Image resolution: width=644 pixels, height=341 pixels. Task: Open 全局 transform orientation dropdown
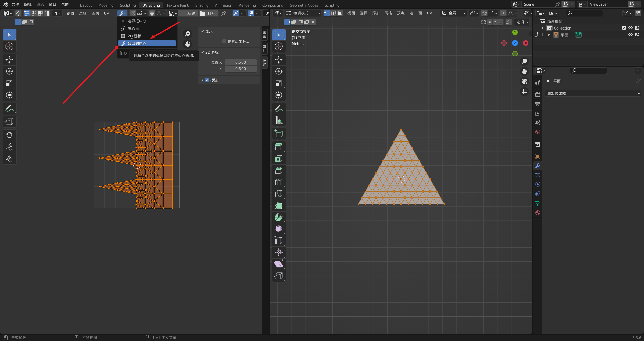pyautogui.click(x=453, y=13)
